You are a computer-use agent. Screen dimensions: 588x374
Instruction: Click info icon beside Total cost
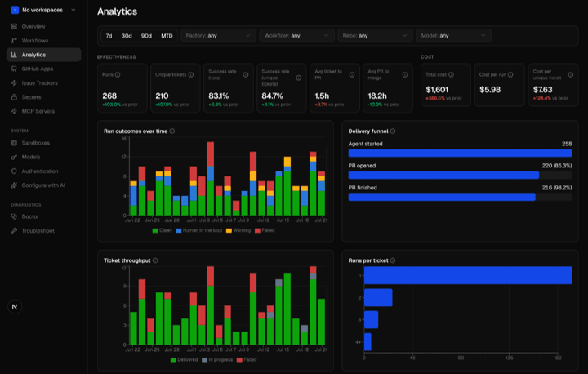(451, 74)
